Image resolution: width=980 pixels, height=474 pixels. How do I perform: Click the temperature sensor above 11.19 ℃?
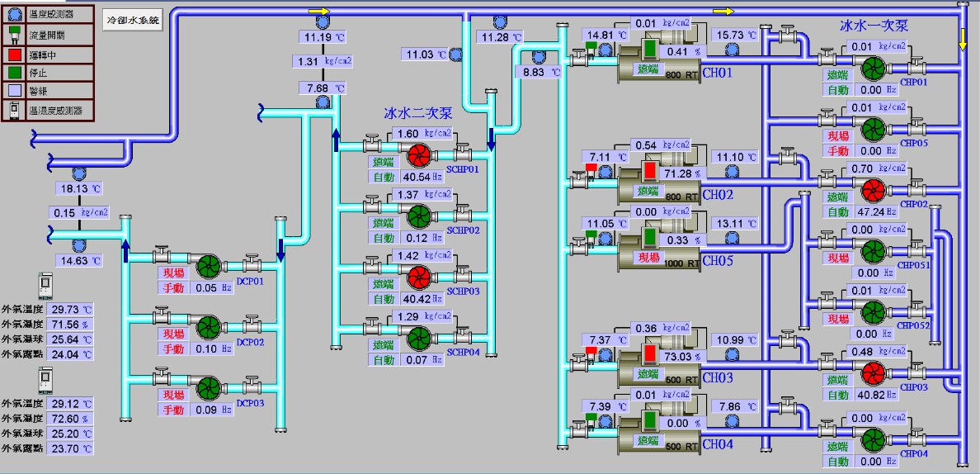click(x=323, y=23)
